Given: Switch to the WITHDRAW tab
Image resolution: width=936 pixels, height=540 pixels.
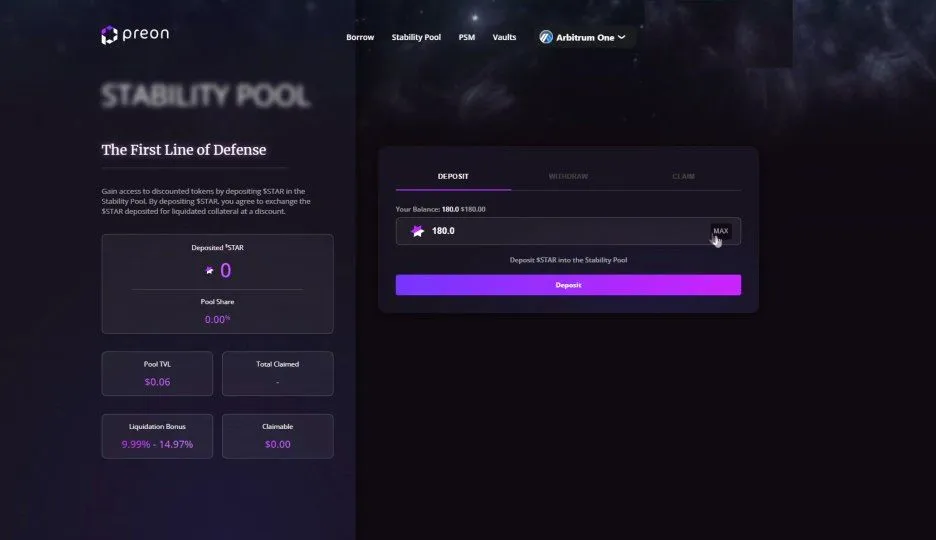Looking at the screenshot, I should coord(568,177).
